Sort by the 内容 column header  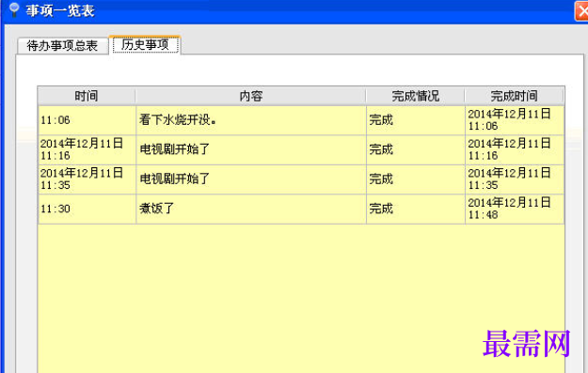pos(251,96)
